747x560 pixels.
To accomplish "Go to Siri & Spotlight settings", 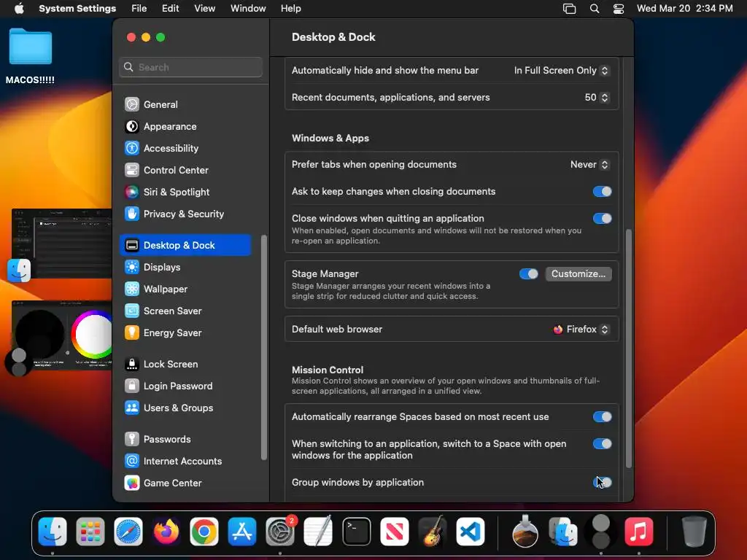I will click(x=185, y=192).
